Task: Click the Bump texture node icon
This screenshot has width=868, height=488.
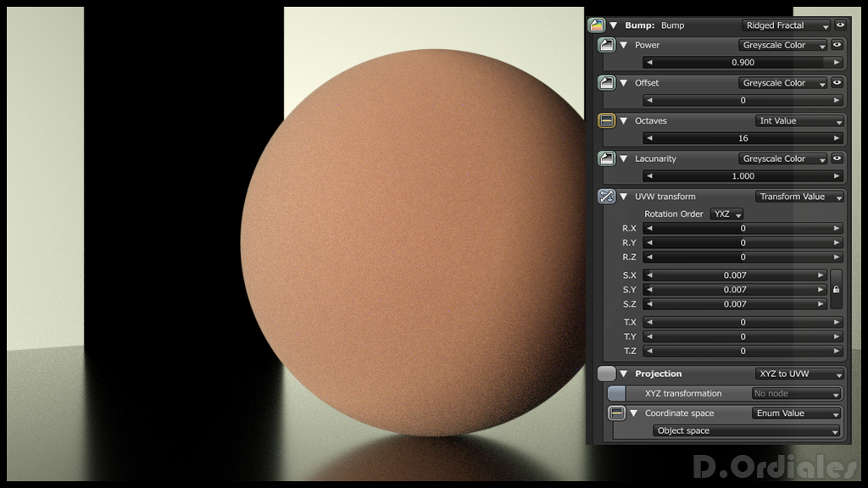Action: pos(596,25)
